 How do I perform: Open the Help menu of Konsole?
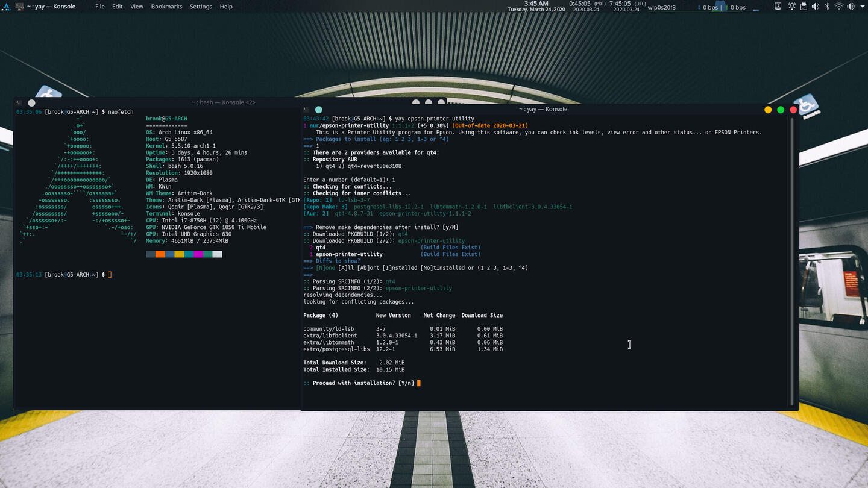pyautogui.click(x=226, y=6)
